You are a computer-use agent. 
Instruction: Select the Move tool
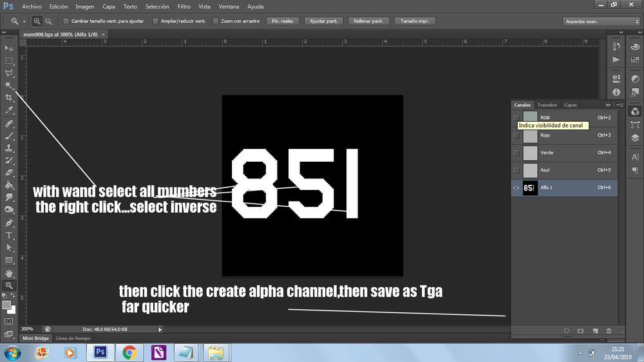(8, 48)
